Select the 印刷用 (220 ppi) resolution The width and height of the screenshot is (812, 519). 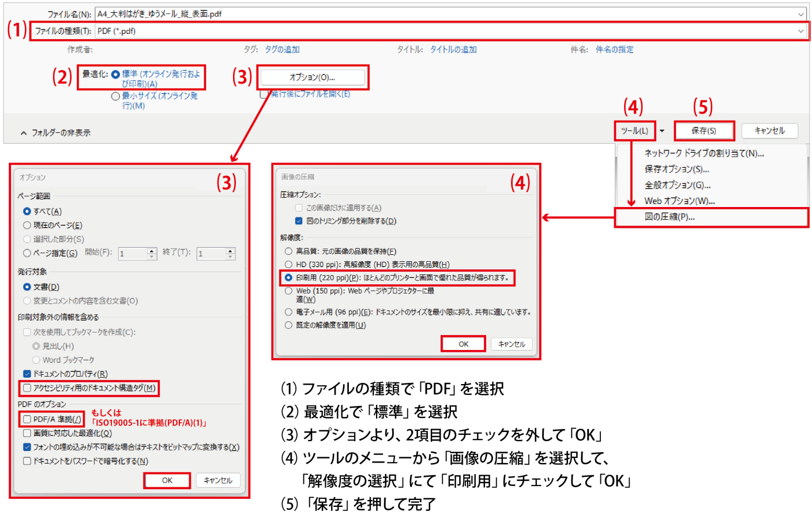point(287,279)
